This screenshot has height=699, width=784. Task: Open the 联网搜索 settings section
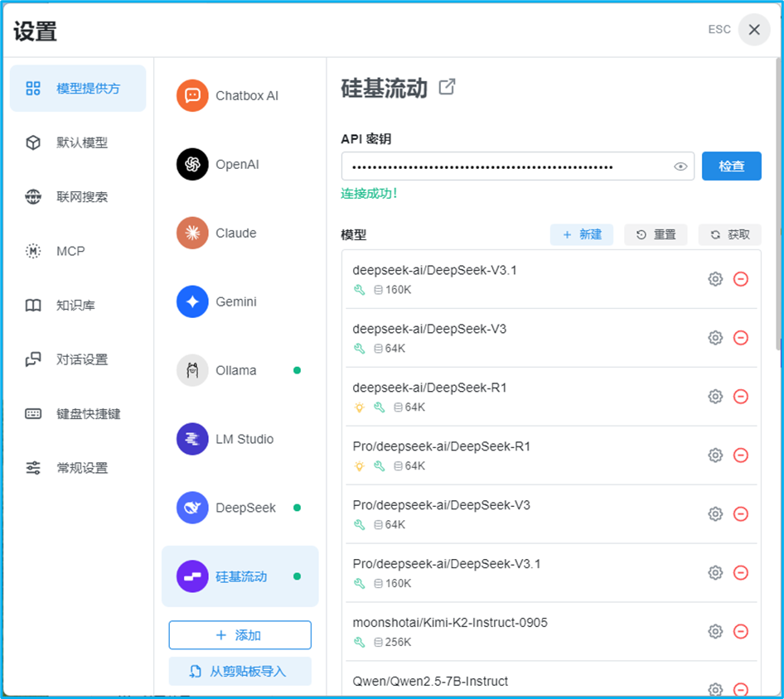(78, 197)
